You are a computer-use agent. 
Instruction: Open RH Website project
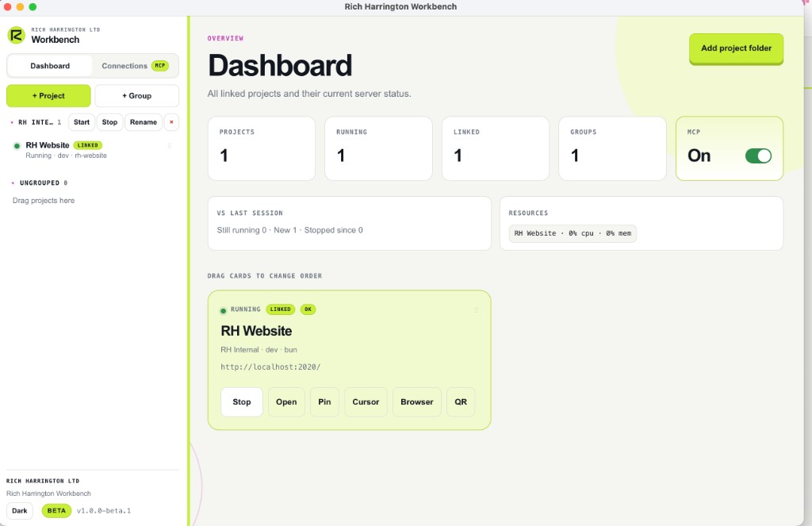coord(286,401)
